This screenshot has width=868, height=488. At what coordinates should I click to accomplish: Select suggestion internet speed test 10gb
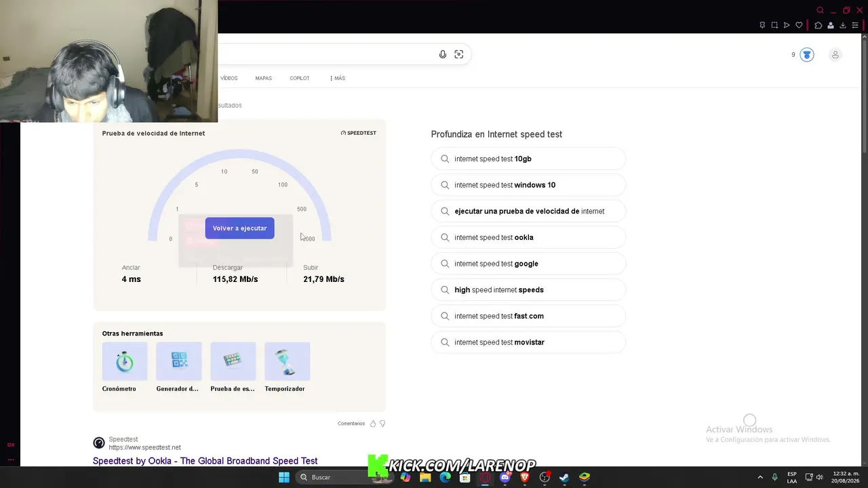tap(528, 159)
